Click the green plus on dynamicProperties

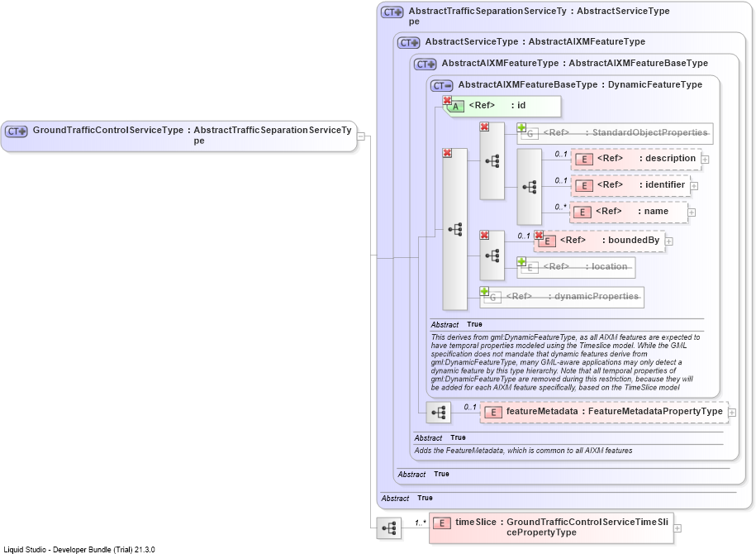point(484,291)
